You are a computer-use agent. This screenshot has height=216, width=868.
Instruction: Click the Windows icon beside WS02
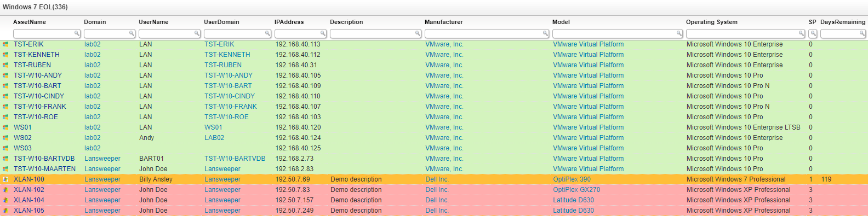point(5,138)
